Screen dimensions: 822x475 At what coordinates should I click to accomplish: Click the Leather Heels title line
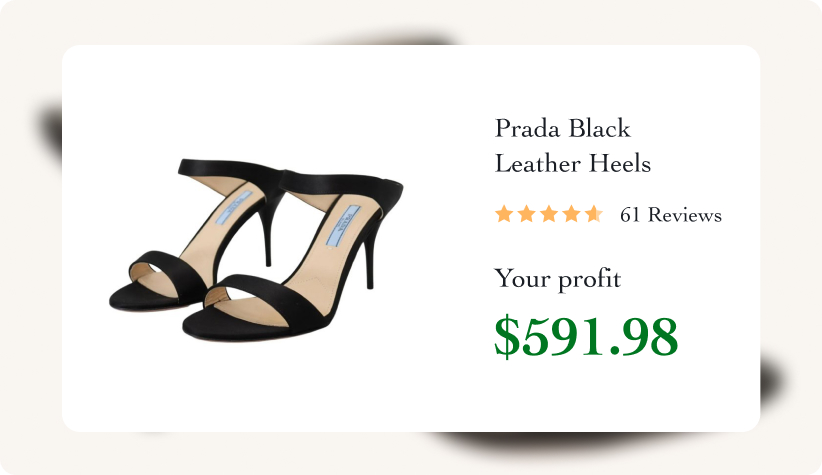tap(573, 163)
